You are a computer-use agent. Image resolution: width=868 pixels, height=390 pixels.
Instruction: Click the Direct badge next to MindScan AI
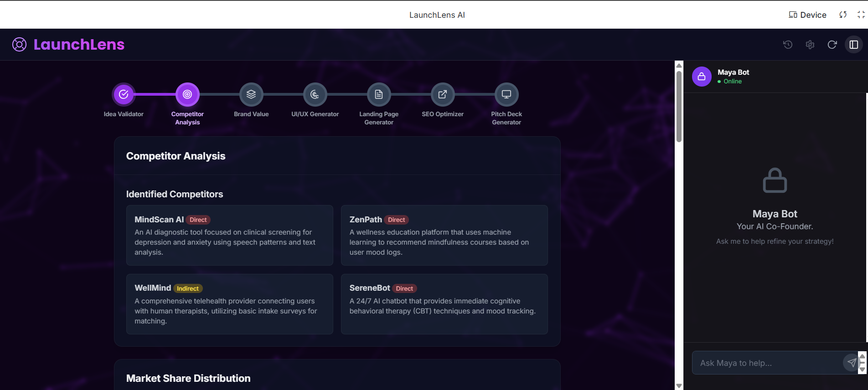pos(198,220)
